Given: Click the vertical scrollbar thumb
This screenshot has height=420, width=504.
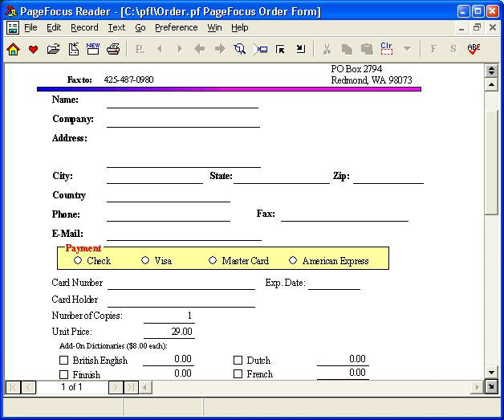Looking at the screenshot, I should [491, 161].
